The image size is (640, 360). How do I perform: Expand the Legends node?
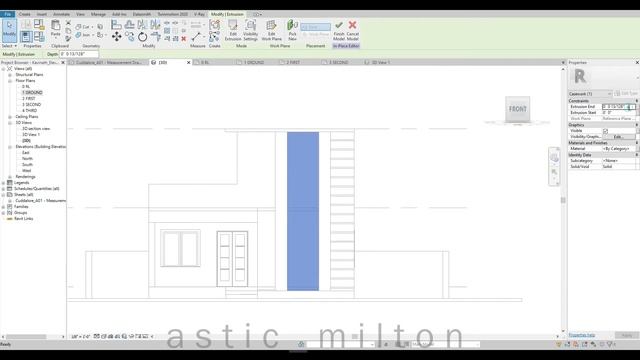4,183
